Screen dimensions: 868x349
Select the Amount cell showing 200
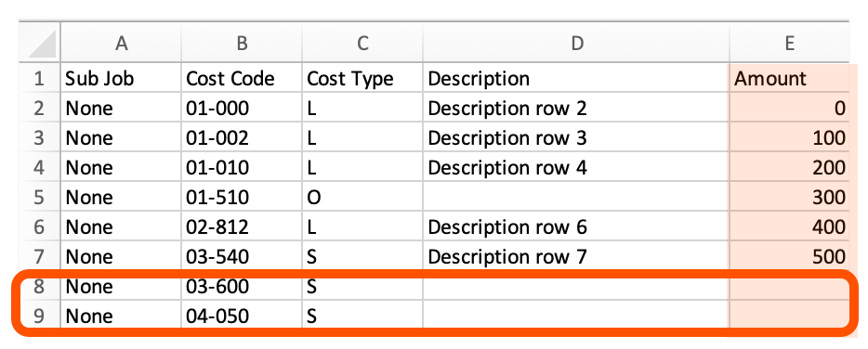(789, 168)
